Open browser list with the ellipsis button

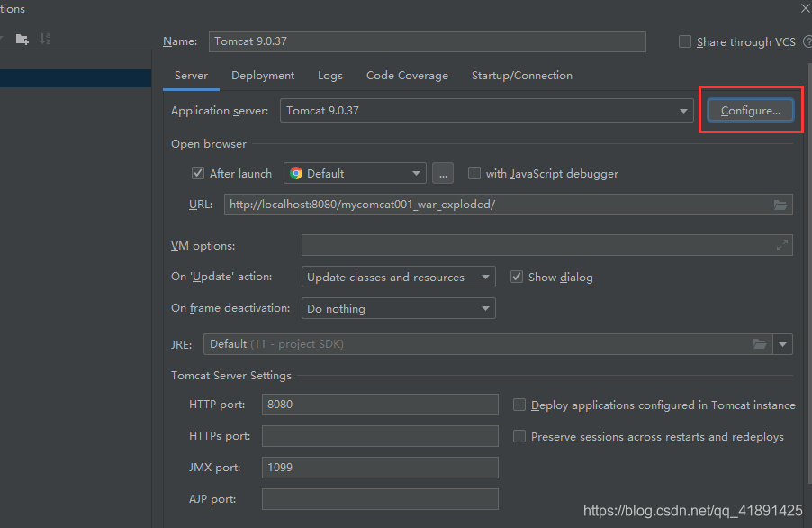(442, 173)
